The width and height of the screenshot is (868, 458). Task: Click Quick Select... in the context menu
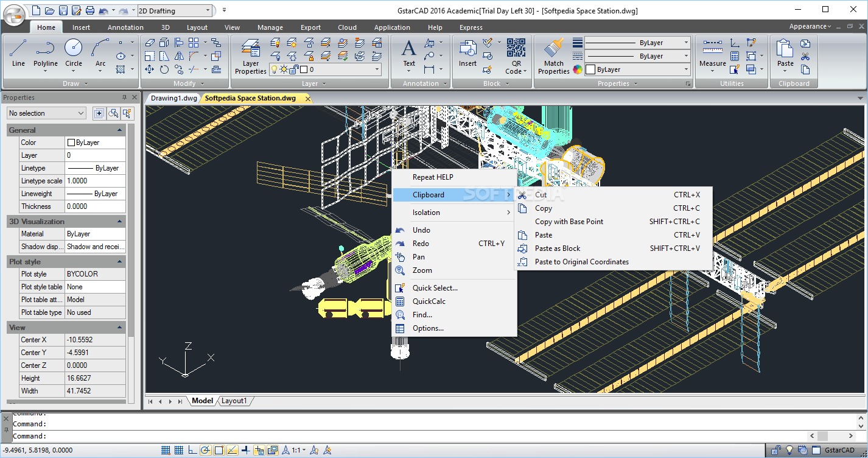454,288
